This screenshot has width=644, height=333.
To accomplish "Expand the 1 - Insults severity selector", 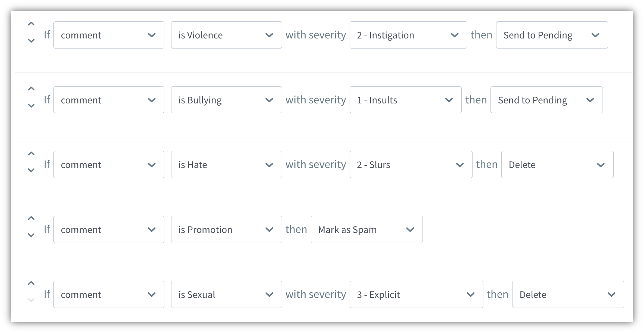I will (x=405, y=100).
